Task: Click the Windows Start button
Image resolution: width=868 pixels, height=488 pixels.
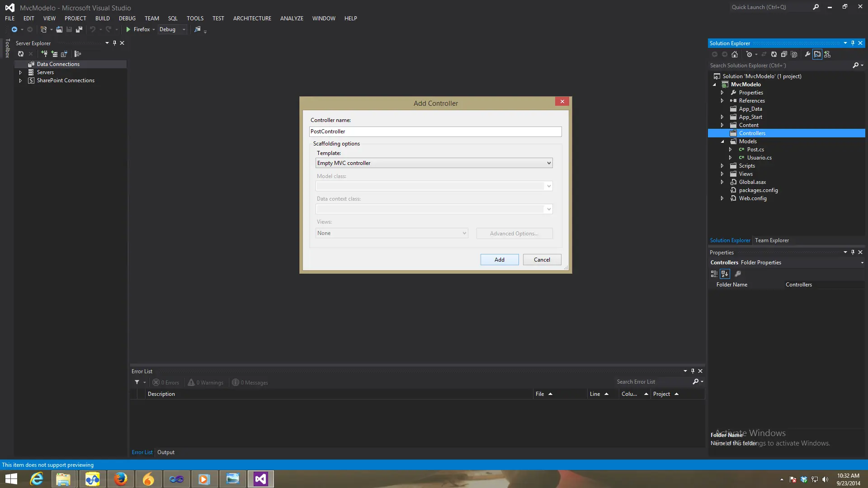Action: tap(11, 479)
